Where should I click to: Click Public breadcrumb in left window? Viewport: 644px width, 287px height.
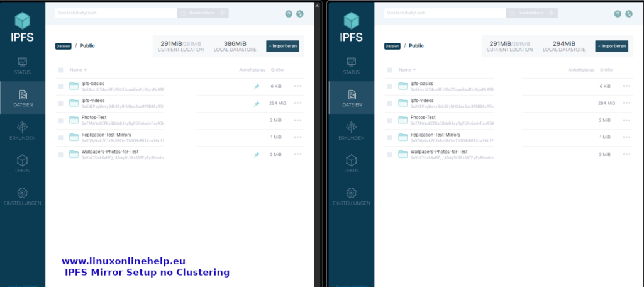(x=87, y=46)
